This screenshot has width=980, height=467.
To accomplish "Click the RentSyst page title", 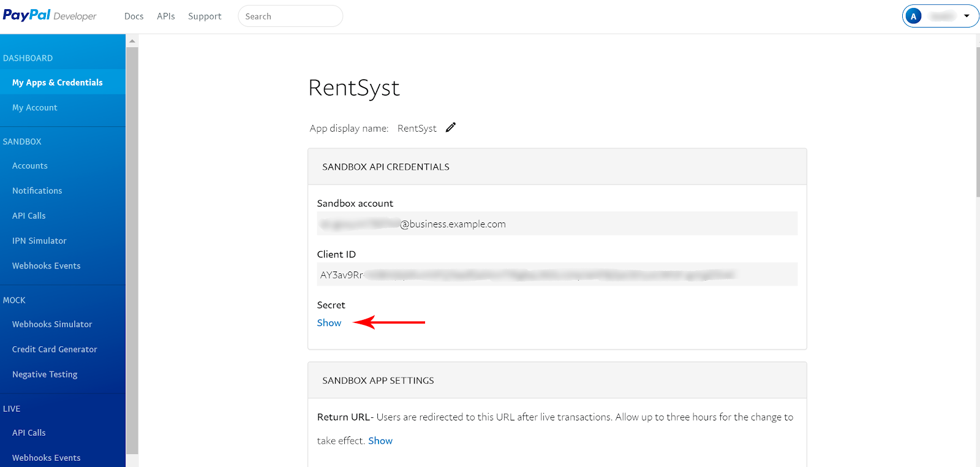I will [354, 88].
